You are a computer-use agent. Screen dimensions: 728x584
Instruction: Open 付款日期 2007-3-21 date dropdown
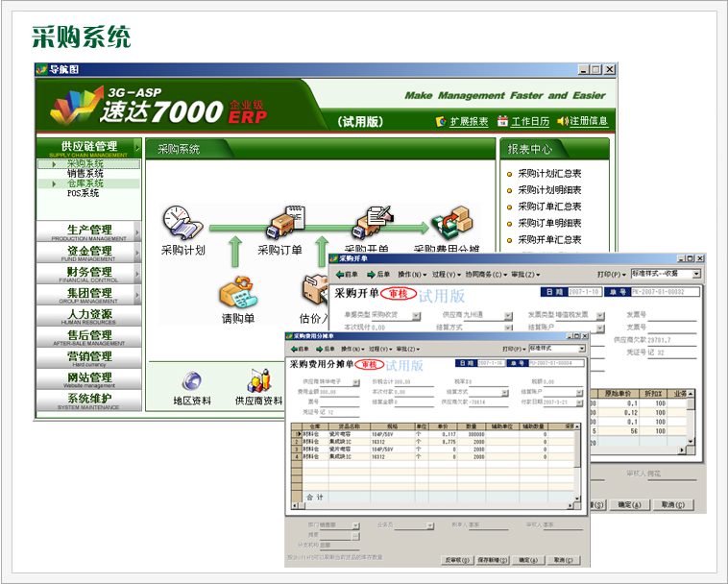click(x=579, y=402)
